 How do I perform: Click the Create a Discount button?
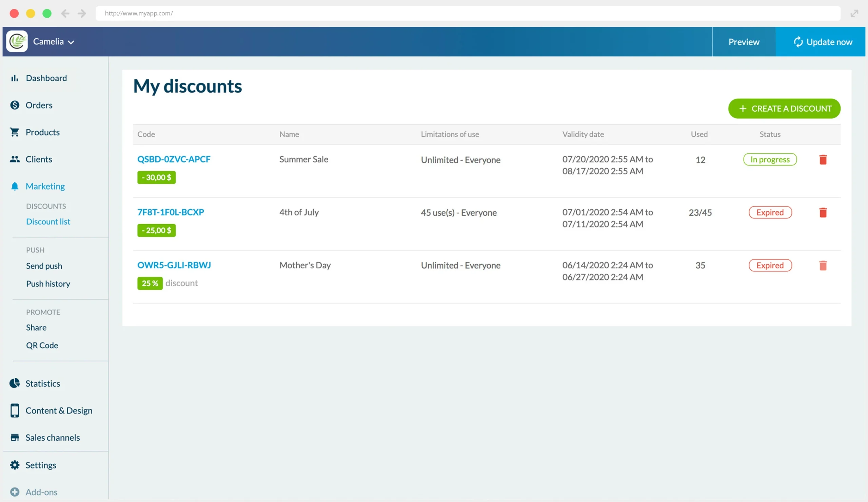(x=784, y=109)
